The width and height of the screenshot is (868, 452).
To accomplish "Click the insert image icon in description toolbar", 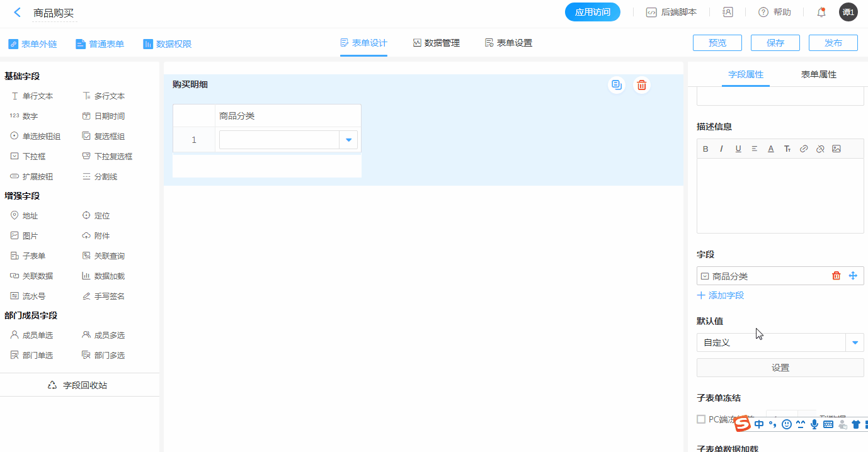I will coord(837,149).
